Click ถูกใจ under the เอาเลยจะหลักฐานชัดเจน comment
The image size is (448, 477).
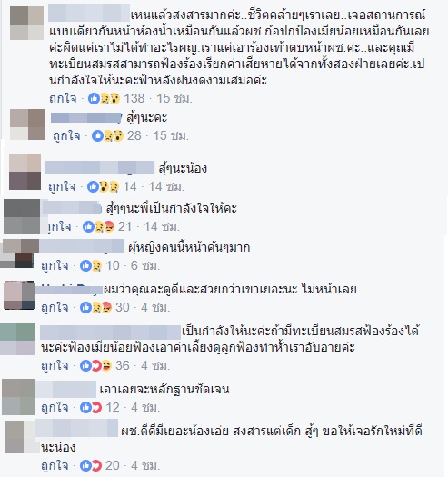coord(55,407)
